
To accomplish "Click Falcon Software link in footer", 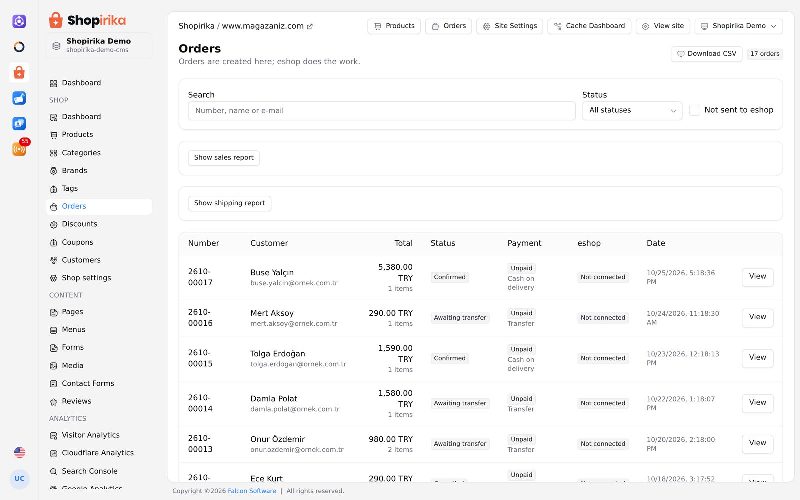I will 252,491.
